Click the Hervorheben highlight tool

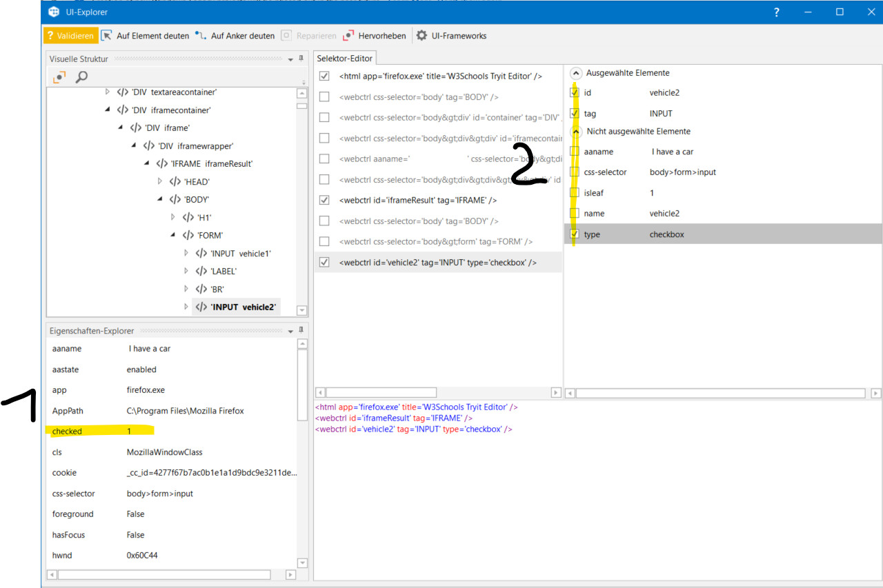click(373, 36)
